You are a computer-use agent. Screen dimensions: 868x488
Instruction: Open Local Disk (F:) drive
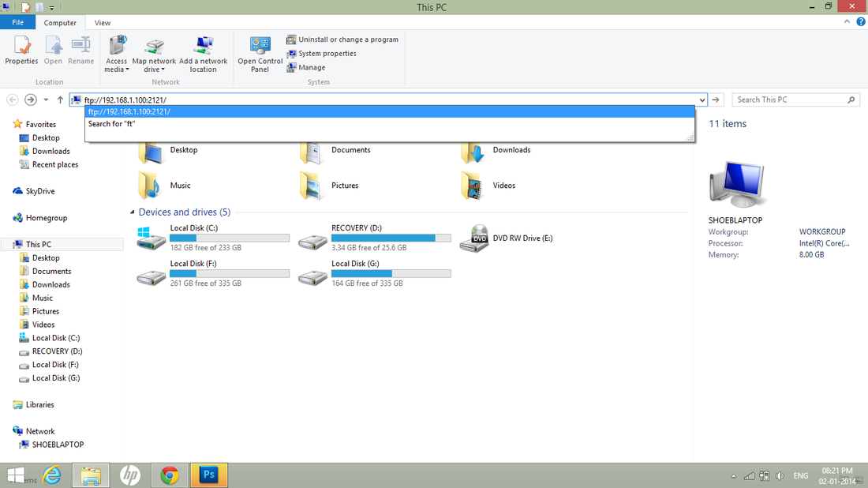pyautogui.click(x=213, y=273)
